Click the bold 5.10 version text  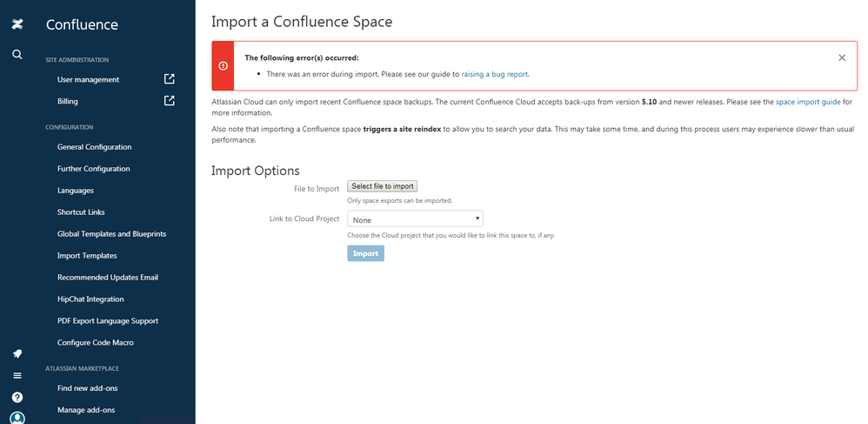(x=649, y=102)
